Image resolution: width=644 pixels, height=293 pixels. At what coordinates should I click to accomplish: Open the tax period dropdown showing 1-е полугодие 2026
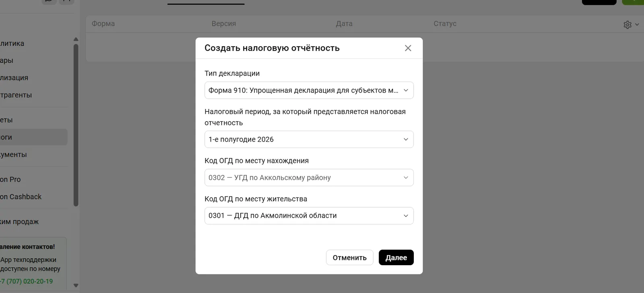point(309,139)
